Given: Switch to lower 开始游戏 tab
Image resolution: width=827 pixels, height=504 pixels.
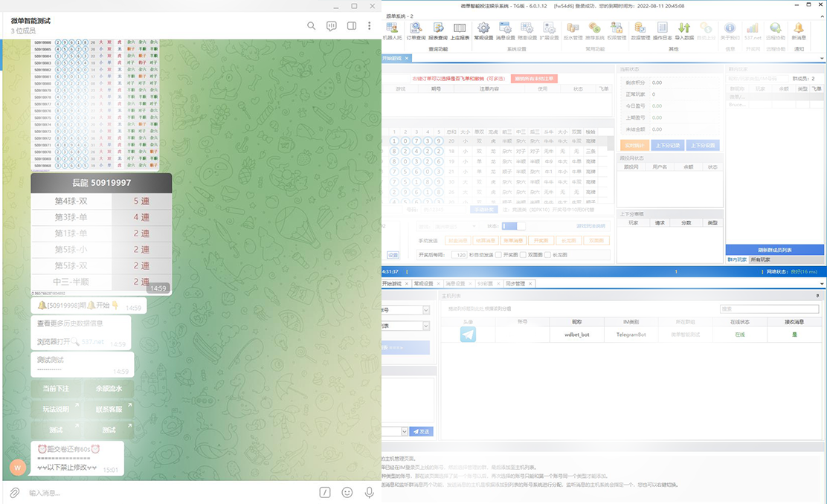Looking at the screenshot, I should 392,284.
